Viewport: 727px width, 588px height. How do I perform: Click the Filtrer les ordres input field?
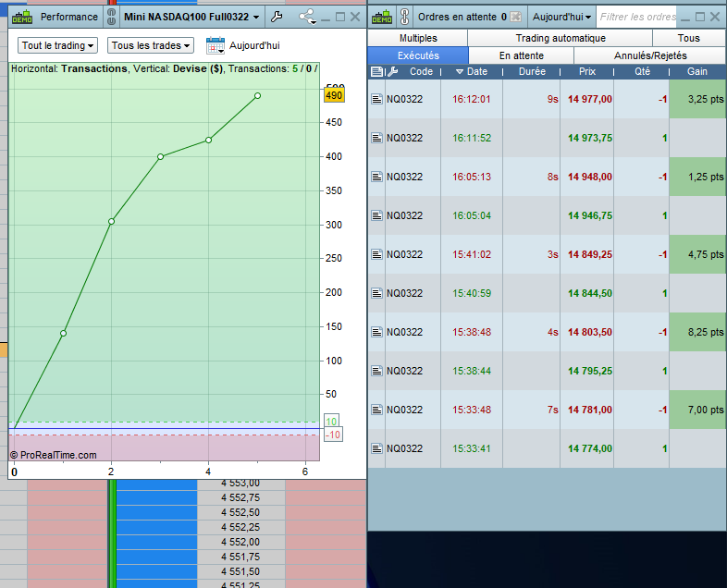coord(637,18)
